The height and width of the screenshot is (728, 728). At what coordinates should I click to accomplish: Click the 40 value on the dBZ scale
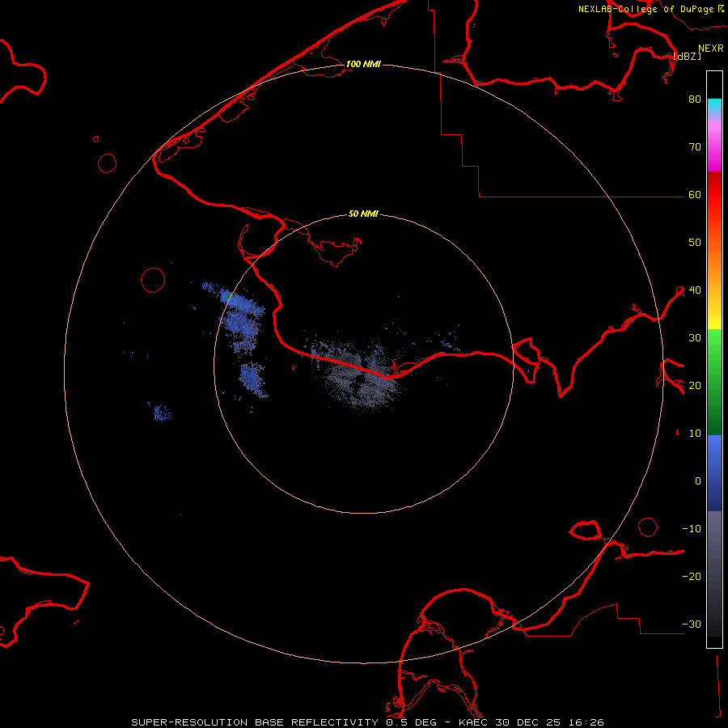point(695,290)
